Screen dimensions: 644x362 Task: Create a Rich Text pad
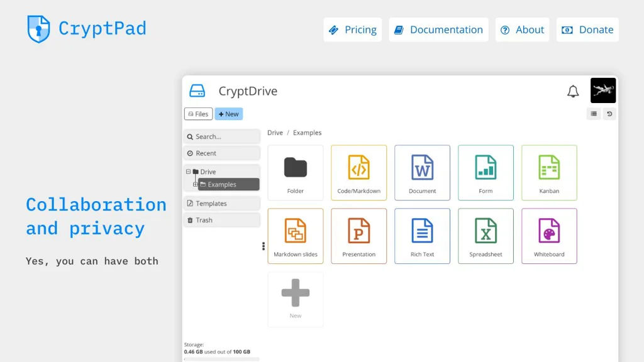(422, 236)
